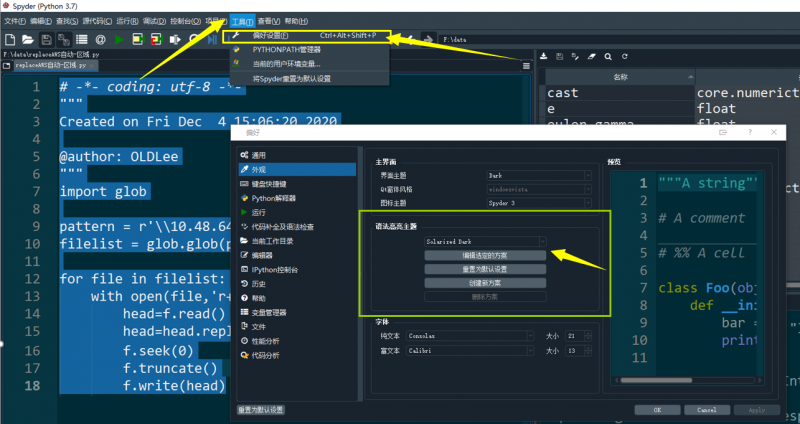Open the 界面主题 Dark dropdown
This screenshot has height=424, width=800.
pos(539,174)
